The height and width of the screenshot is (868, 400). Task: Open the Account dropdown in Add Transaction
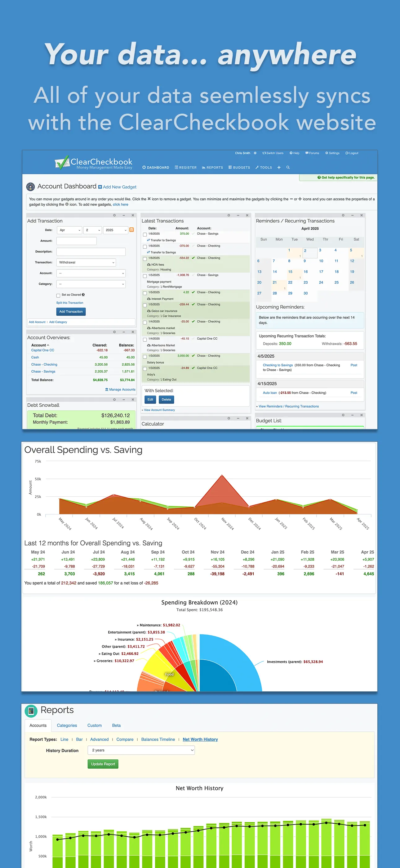[91, 273]
